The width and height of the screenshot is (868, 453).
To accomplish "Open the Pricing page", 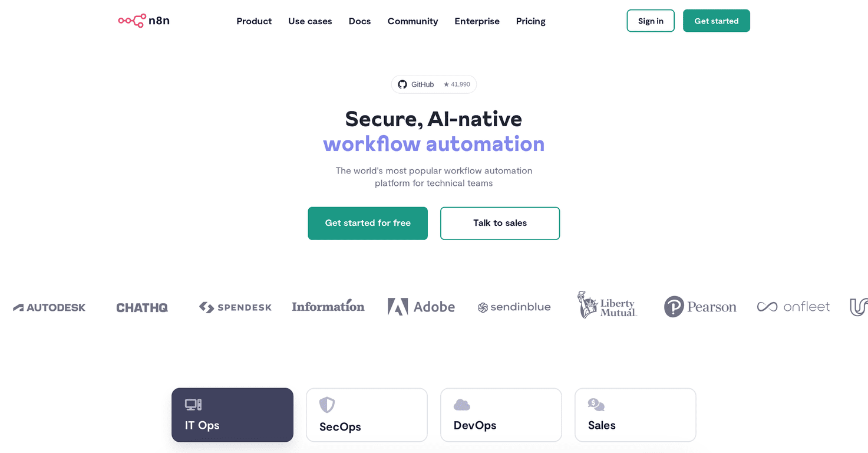I will tap(530, 21).
